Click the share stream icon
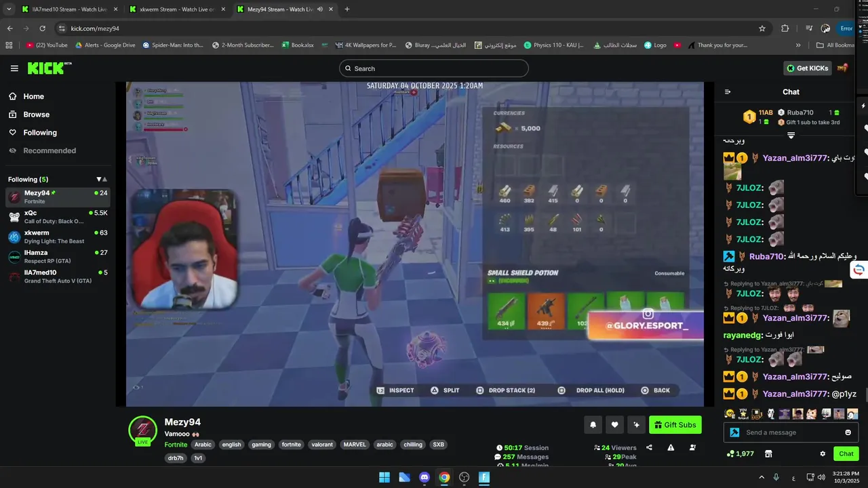The image size is (868, 488). [649, 447]
